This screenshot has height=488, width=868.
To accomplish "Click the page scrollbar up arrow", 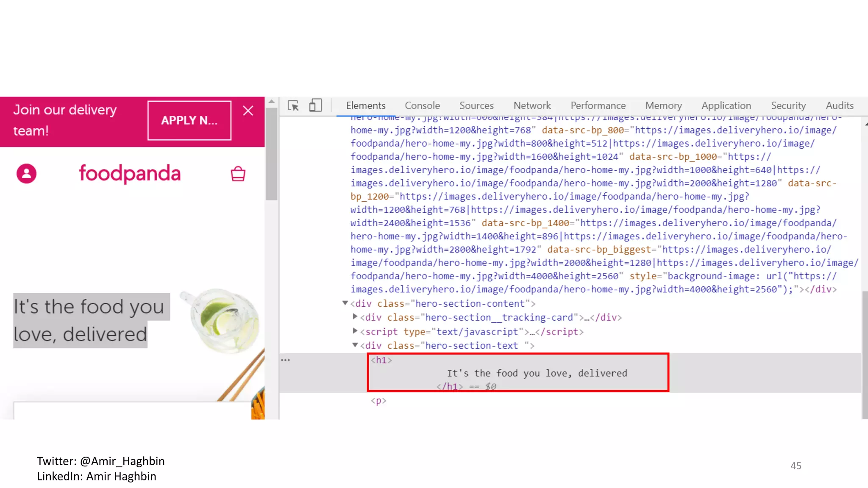I will (x=272, y=102).
